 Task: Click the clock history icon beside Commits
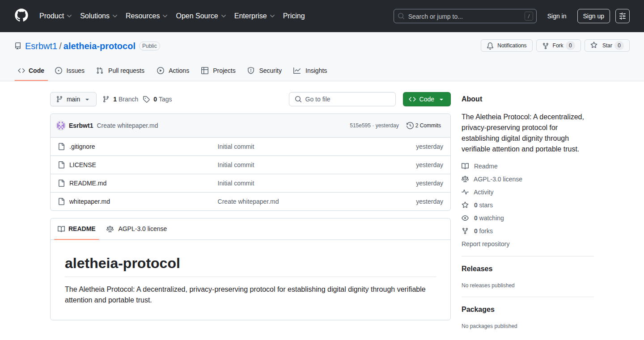coord(410,126)
